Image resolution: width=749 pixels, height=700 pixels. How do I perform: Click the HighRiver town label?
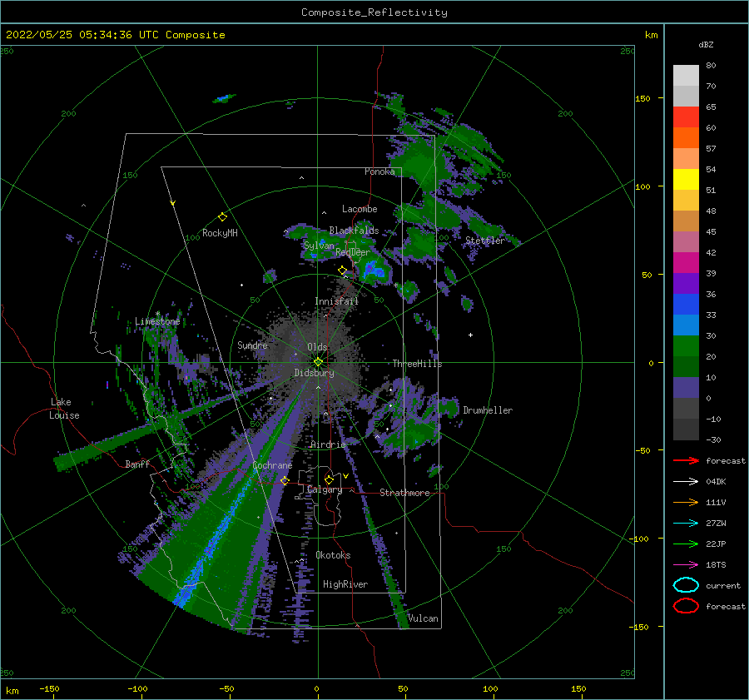[x=345, y=584]
